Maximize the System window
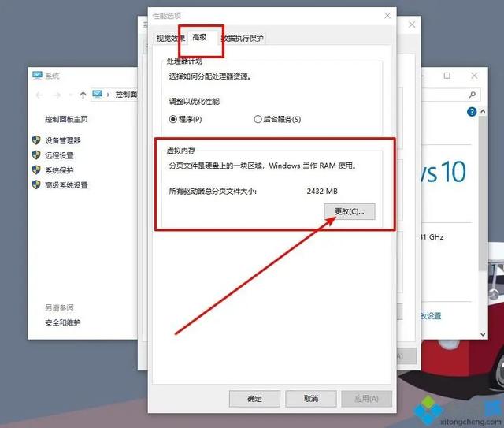504x428 pixels. 447,76
